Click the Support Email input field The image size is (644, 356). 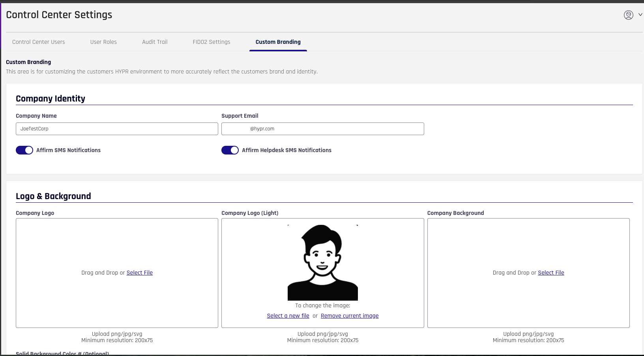(322, 129)
